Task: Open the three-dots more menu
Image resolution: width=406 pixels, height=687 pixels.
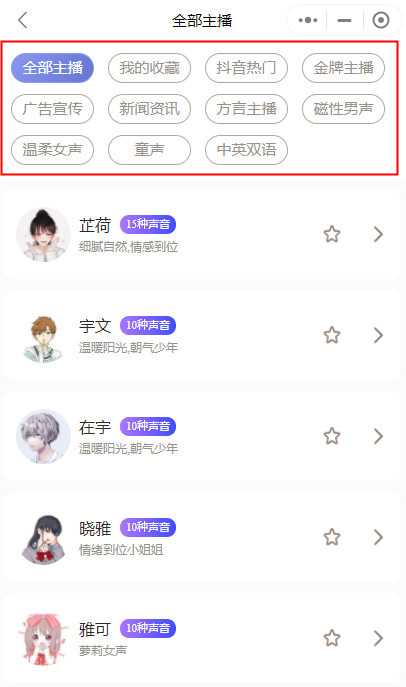Action: [x=307, y=20]
